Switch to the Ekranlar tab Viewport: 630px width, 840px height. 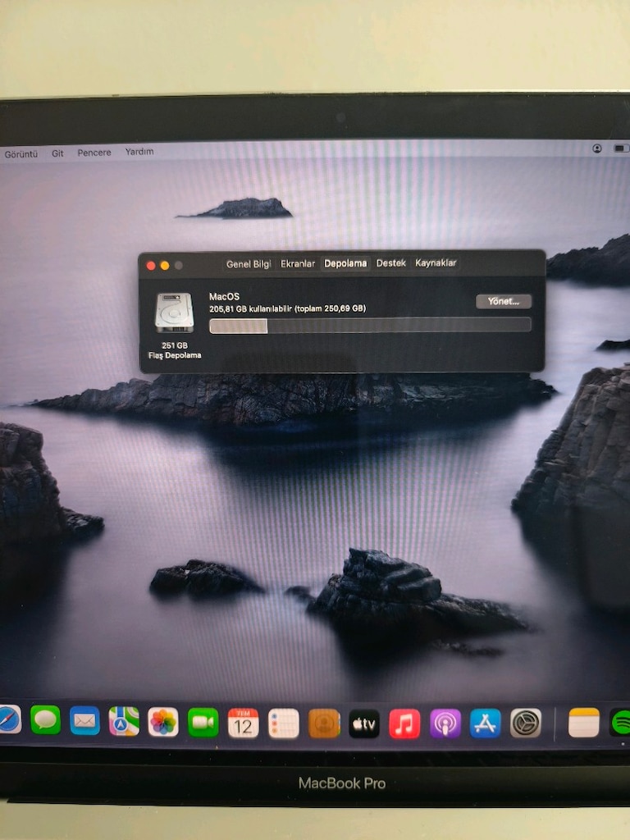[298, 263]
